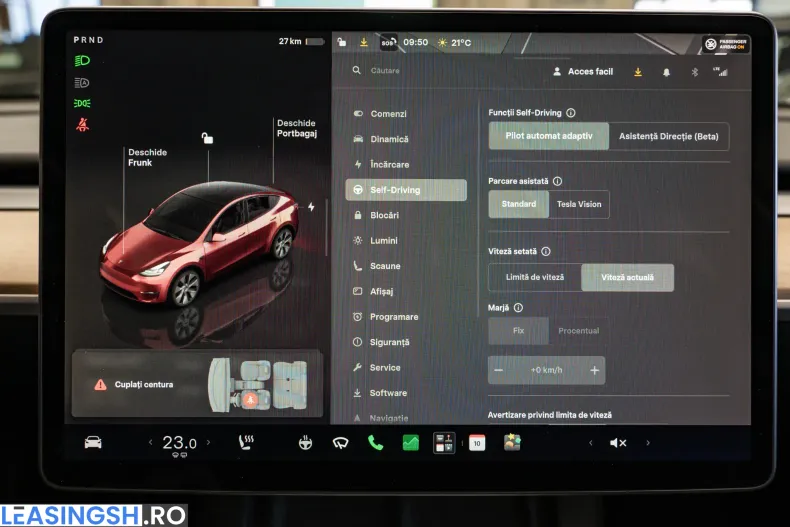Viewport: 790px width, 527px height.
Task: Open charge port via lightning bolt icon
Action: (311, 207)
